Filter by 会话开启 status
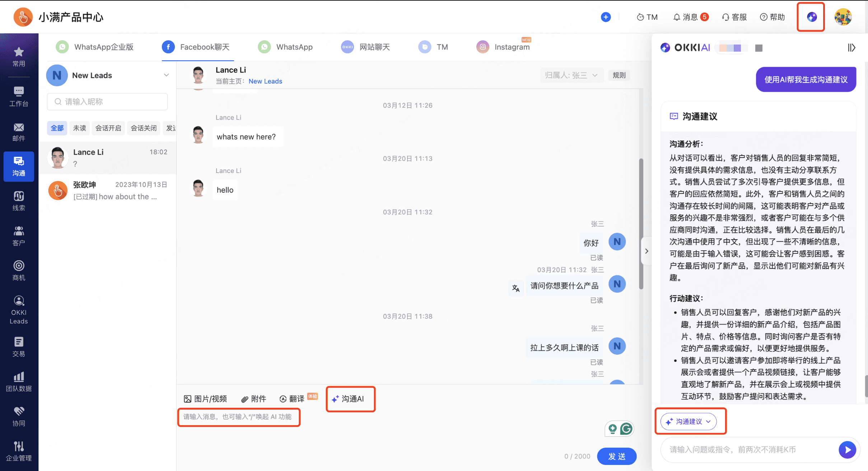Screen dimensions: 868x471 pos(108,128)
